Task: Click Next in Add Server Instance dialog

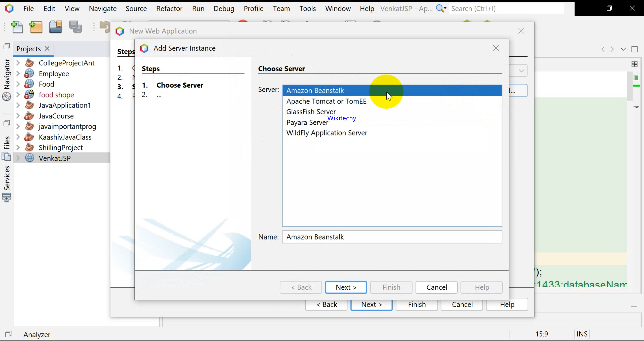Action: pos(346,287)
